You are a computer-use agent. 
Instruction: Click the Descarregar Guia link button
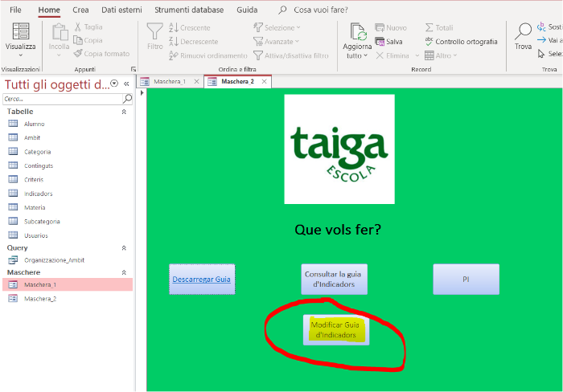tap(202, 279)
